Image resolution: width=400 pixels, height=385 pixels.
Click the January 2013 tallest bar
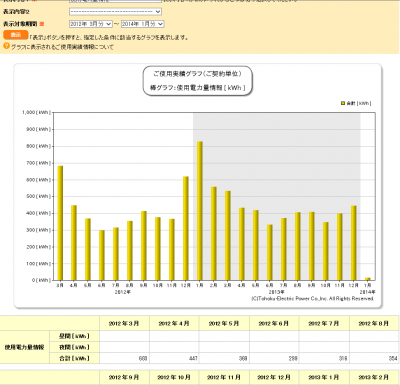(200, 211)
